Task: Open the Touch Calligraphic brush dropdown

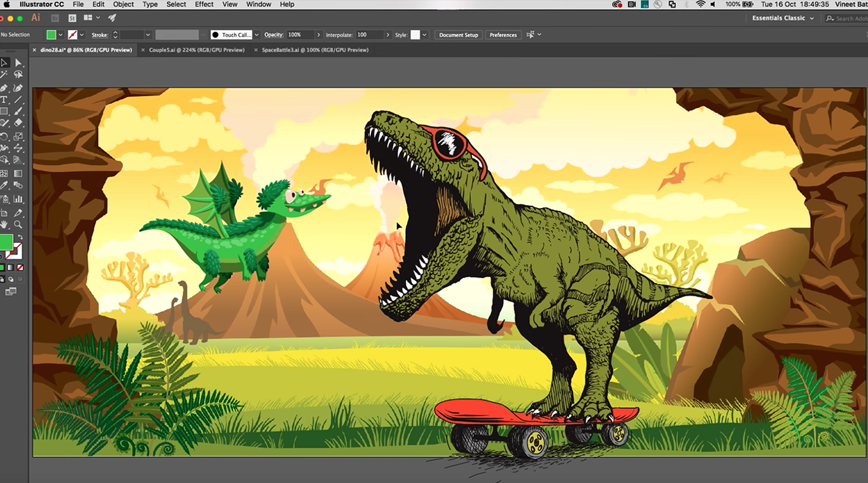Action: point(257,35)
